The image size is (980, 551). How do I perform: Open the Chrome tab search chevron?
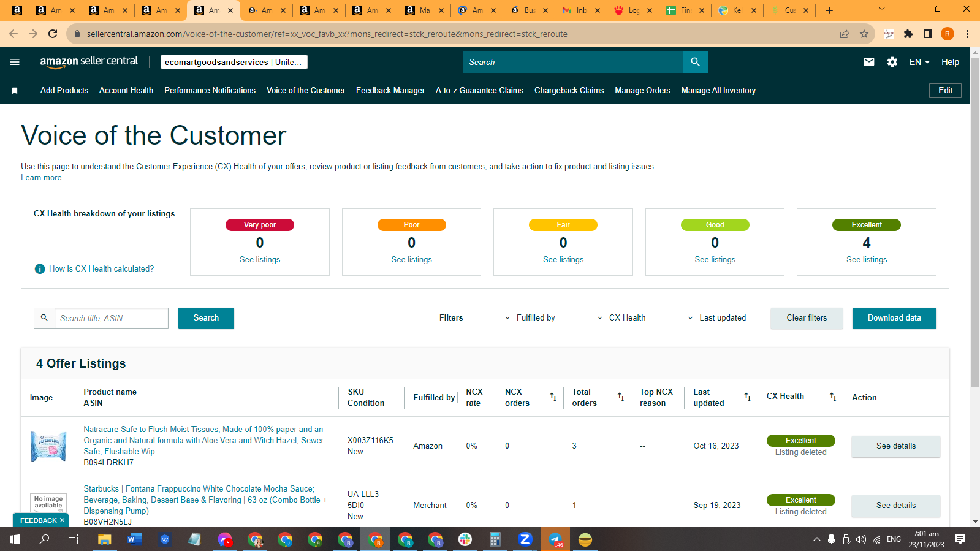pos(882,9)
